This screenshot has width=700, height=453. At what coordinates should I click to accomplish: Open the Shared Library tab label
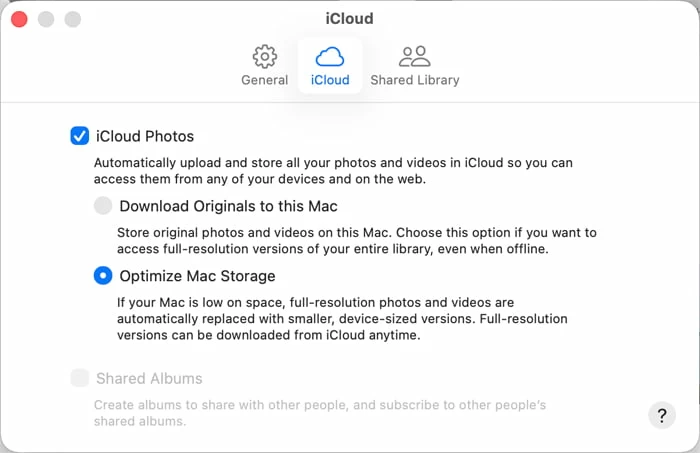pos(414,80)
